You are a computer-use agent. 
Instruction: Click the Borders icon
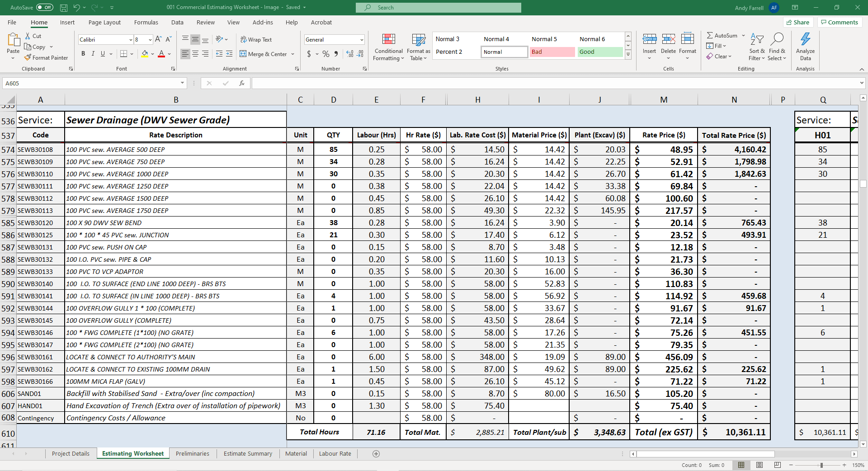(x=124, y=54)
